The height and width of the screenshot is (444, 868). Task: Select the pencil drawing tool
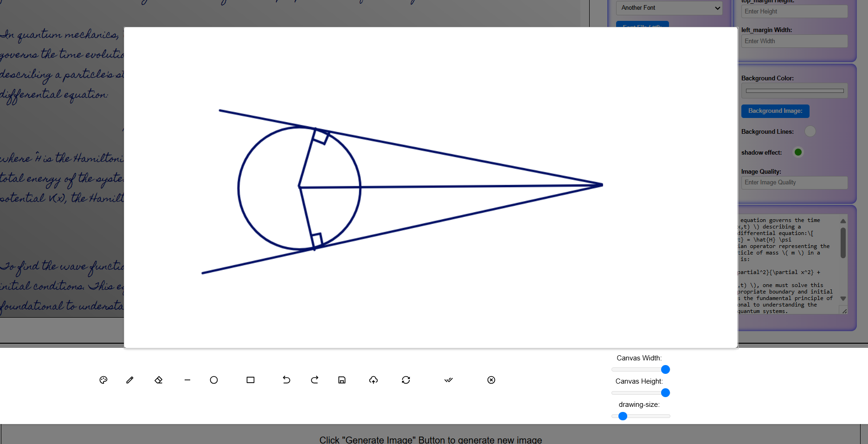point(130,380)
